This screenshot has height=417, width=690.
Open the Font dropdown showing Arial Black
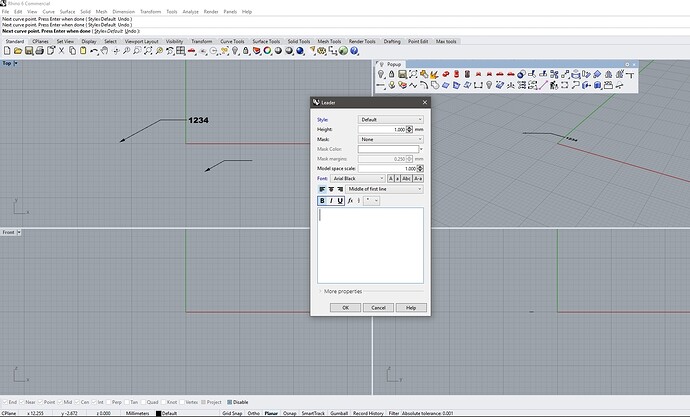tap(358, 179)
